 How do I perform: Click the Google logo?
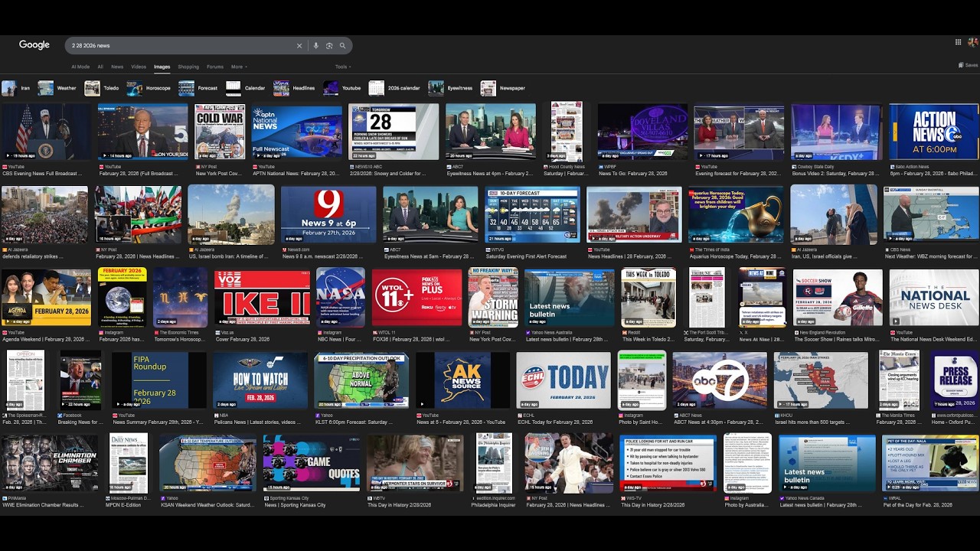(34, 45)
